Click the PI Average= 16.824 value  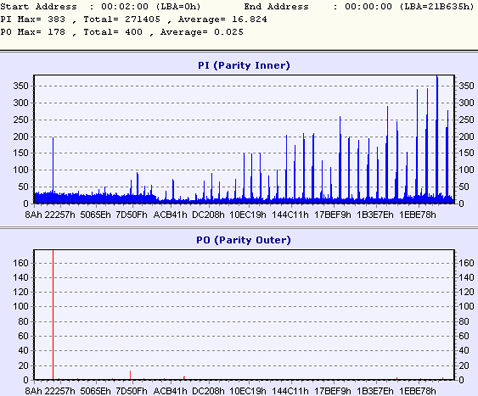click(x=222, y=19)
